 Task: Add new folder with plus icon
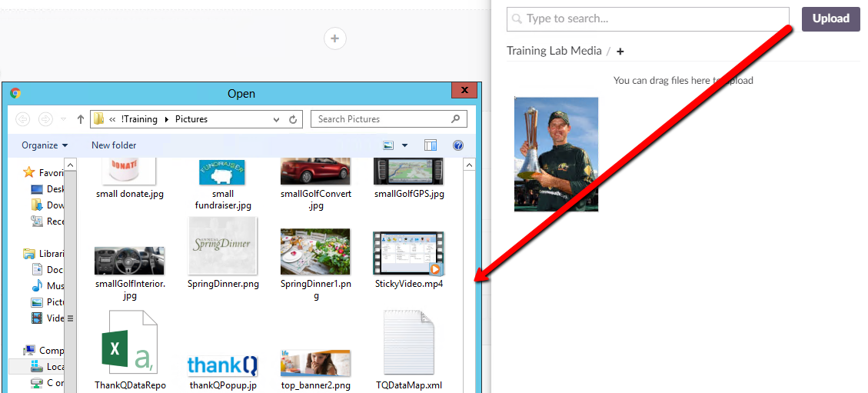coord(620,52)
